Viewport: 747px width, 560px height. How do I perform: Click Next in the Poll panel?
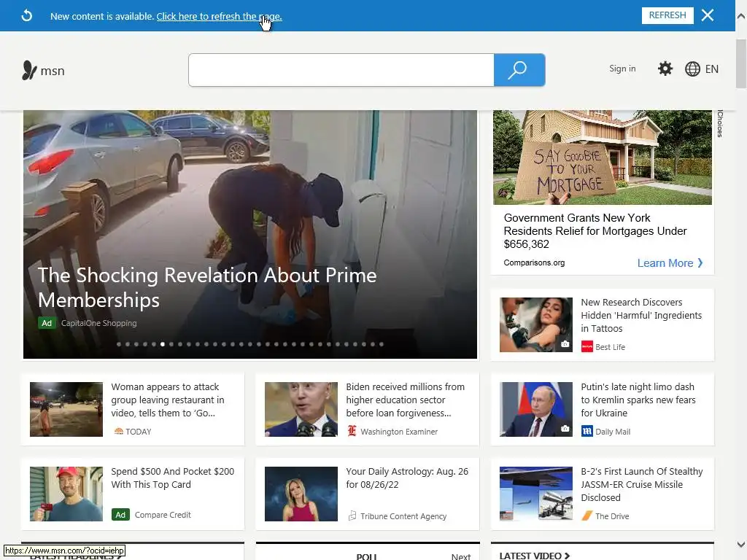[x=461, y=556]
